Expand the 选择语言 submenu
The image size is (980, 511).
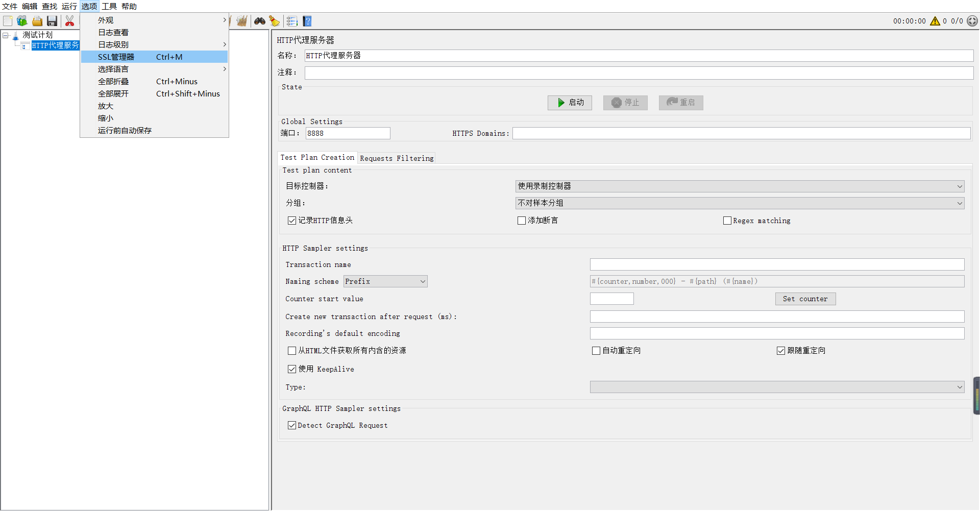click(154, 69)
